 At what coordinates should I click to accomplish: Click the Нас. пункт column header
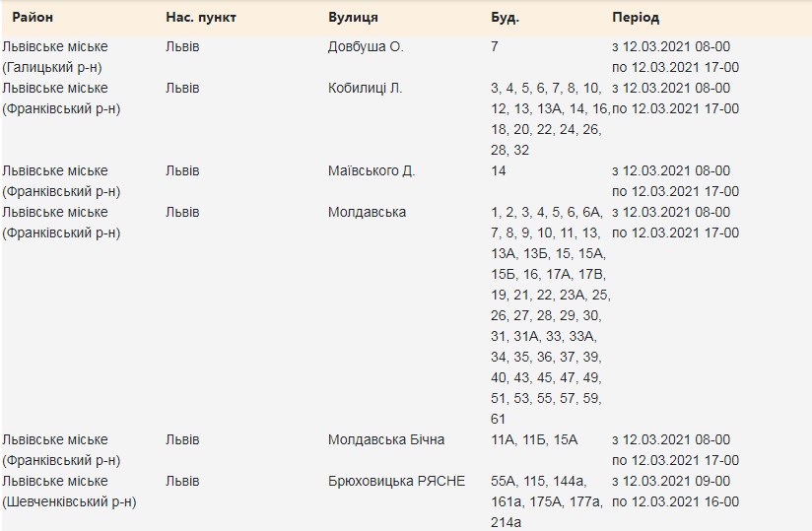201,18
